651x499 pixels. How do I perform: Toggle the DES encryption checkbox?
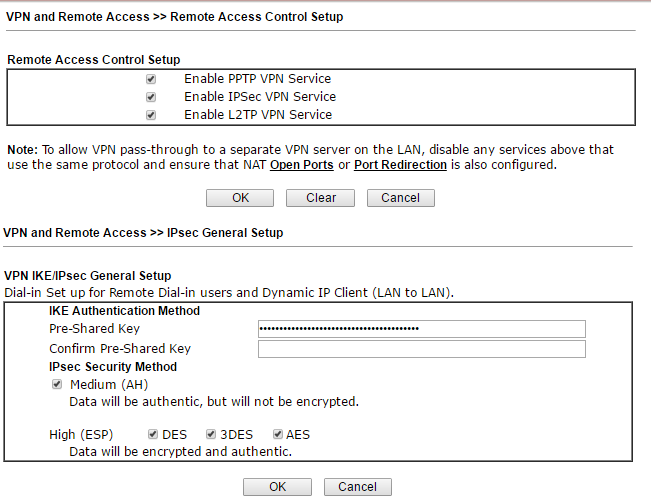click(152, 434)
